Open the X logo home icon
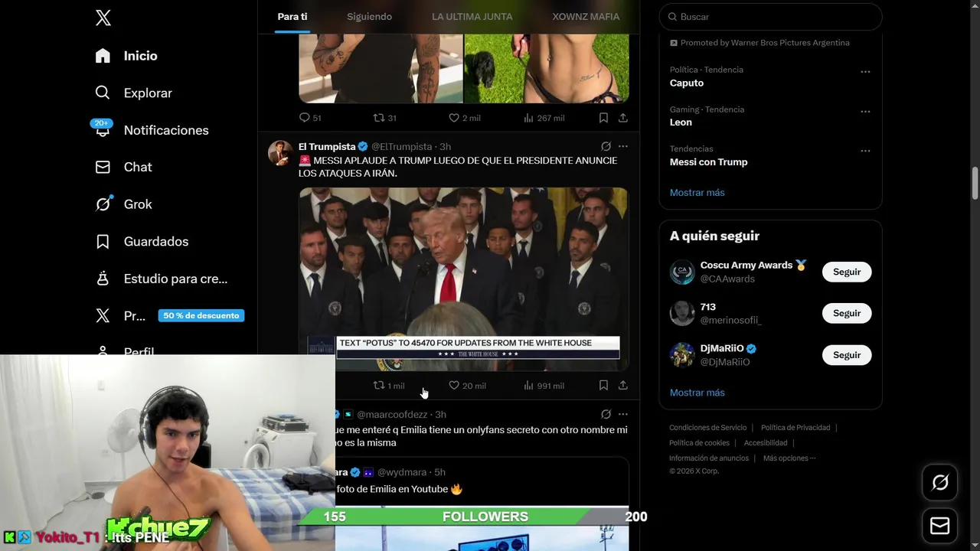Image resolution: width=980 pixels, height=551 pixels. [103, 18]
